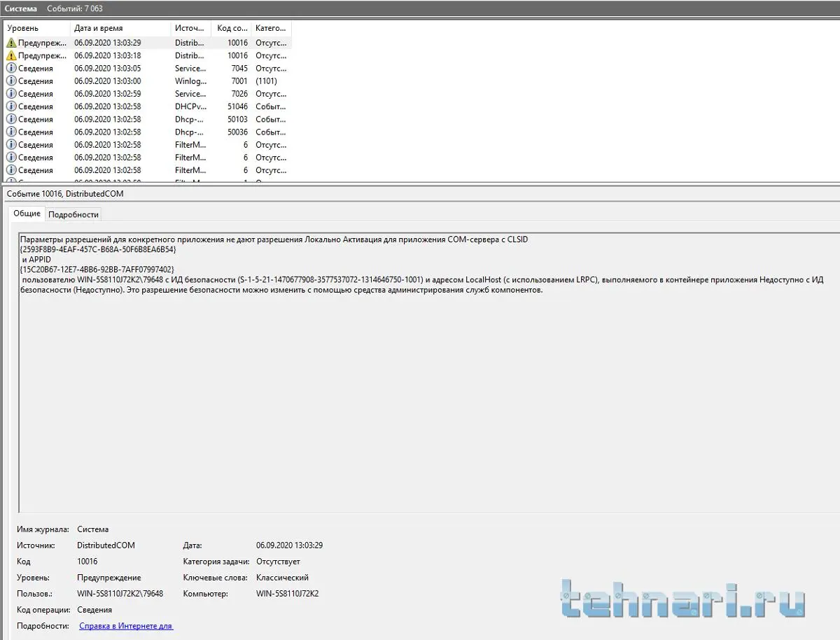This screenshot has width=840, height=640.
Task: Click event code 50036 cell
Action: pos(237,132)
